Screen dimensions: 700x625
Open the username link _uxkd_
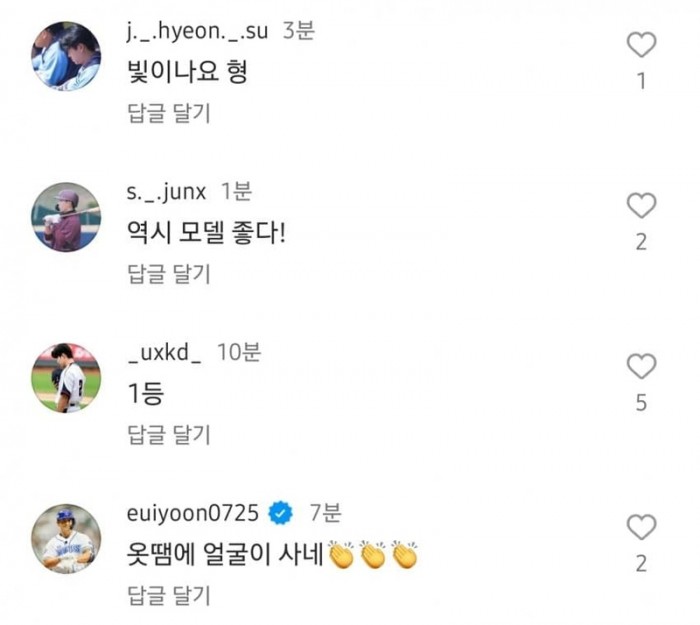pyautogui.click(x=167, y=352)
